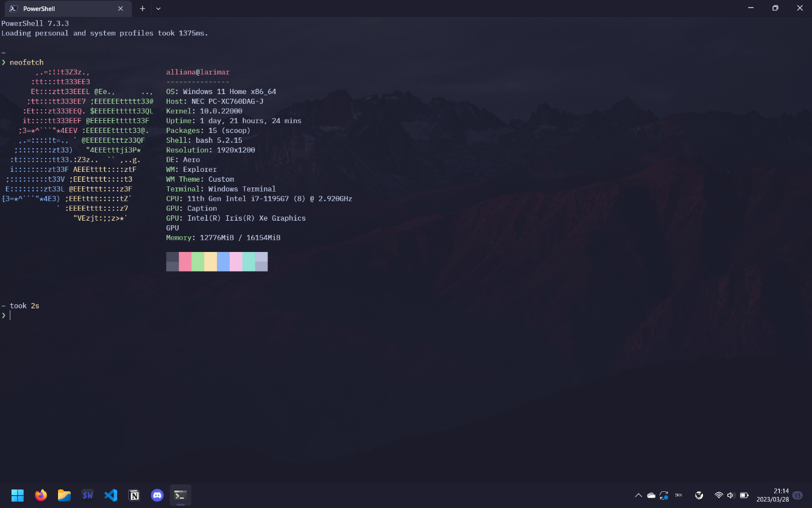The height and width of the screenshot is (508, 812).
Task: Click the 'CPU: 11th Gen Intel i7-1195G7' line
Action: coord(259,199)
